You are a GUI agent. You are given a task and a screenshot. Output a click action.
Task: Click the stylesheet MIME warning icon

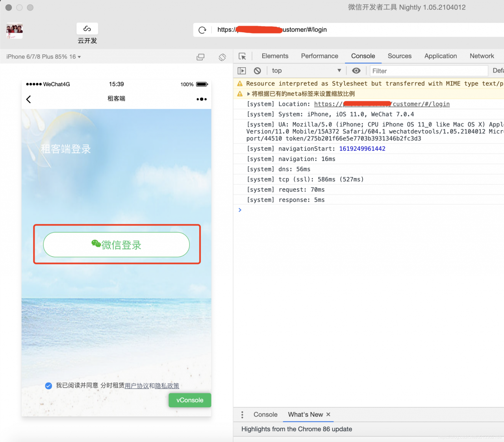(240, 83)
